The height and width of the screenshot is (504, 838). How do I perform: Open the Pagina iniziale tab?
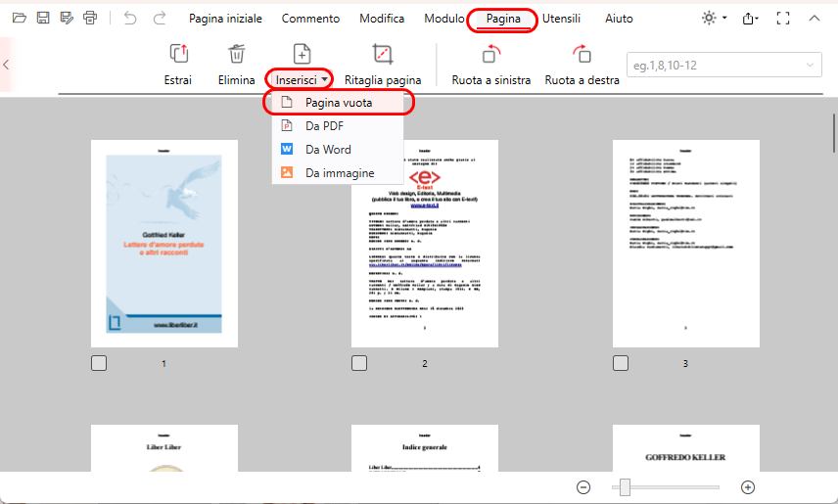[225, 19]
